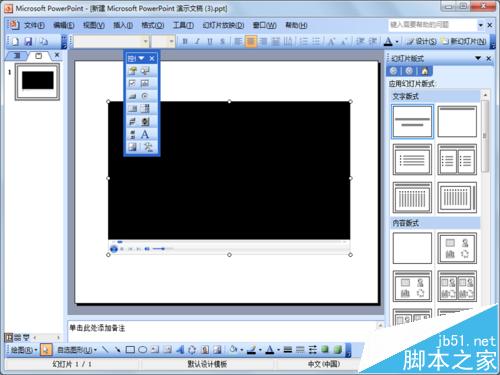The width and height of the screenshot is (500, 375).
Task: Insert WordArt from drawing toolbar
Action: (x=180, y=350)
